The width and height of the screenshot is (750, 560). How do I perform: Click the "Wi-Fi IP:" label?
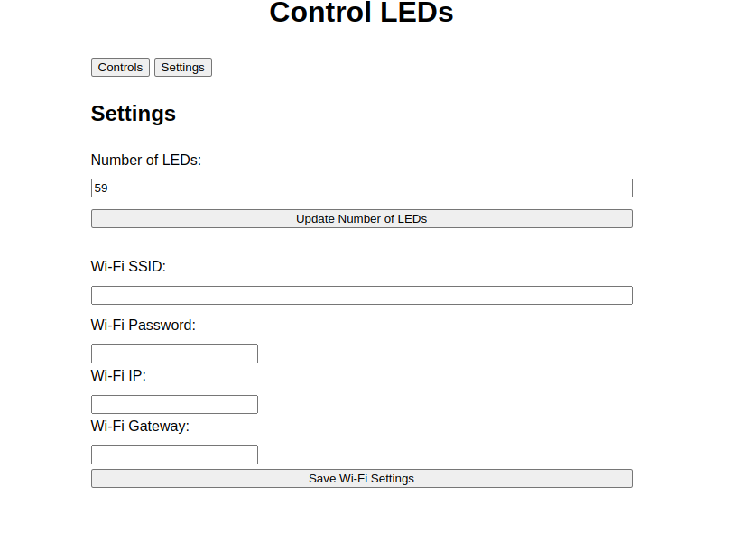118,376
